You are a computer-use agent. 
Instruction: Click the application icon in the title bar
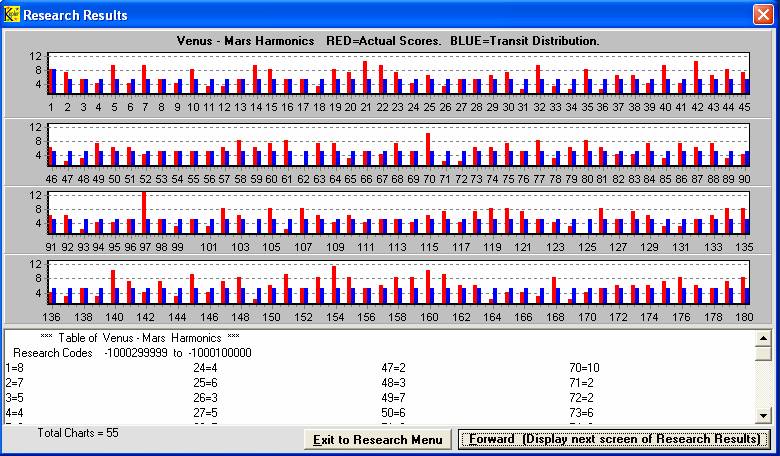(11, 15)
